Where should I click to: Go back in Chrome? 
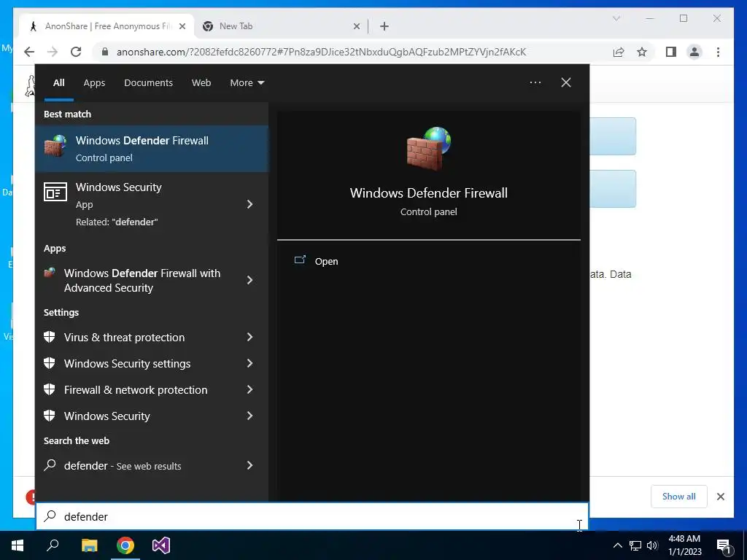pyautogui.click(x=29, y=52)
